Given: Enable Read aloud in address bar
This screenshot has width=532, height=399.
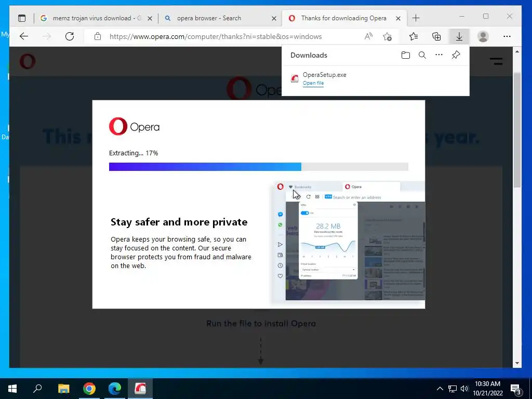Looking at the screenshot, I should point(368,36).
